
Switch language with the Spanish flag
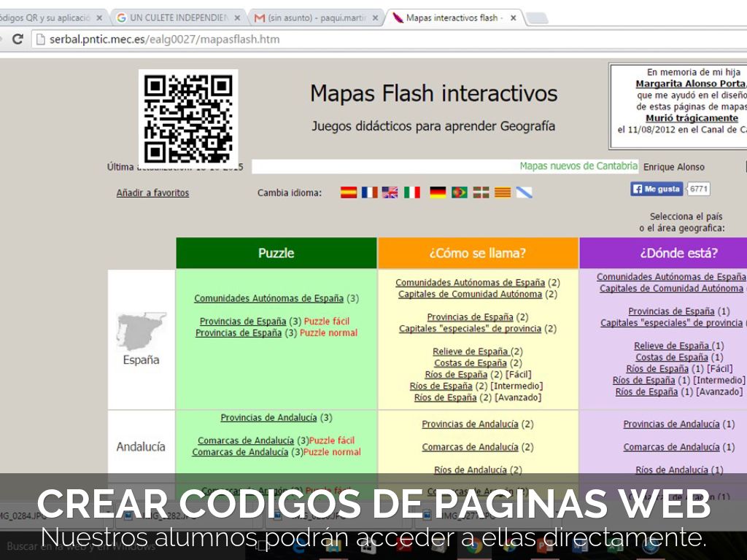coord(349,192)
